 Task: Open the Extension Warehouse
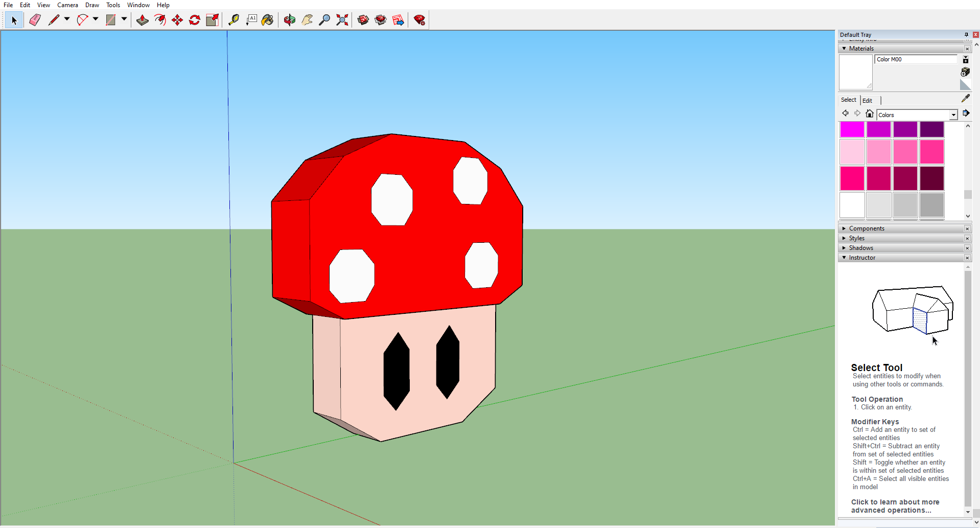point(381,20)
